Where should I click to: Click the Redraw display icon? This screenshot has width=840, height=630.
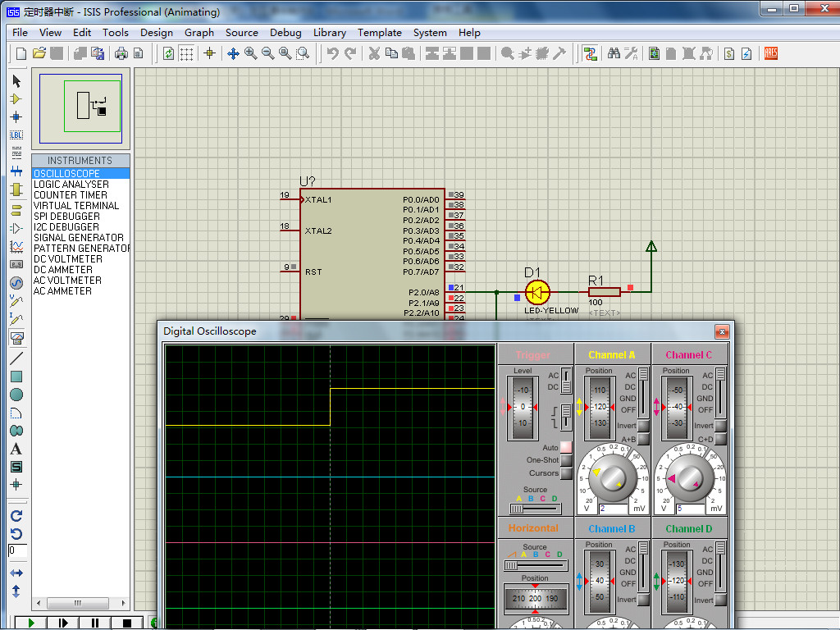tap(169, 53)
